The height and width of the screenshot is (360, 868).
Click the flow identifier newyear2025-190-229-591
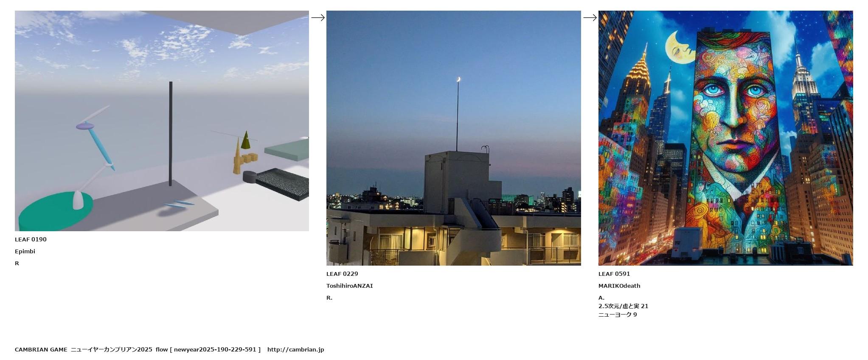pyautogui.click(x=215, y=349)
